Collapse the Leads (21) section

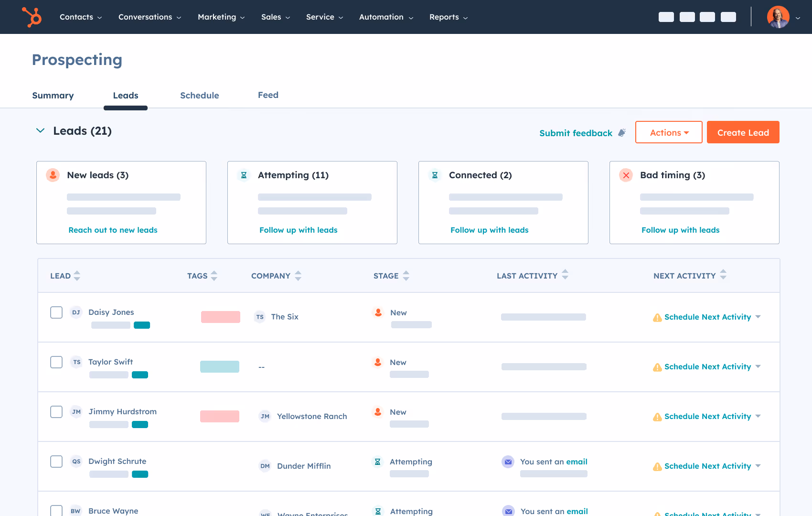pos(40,130)
